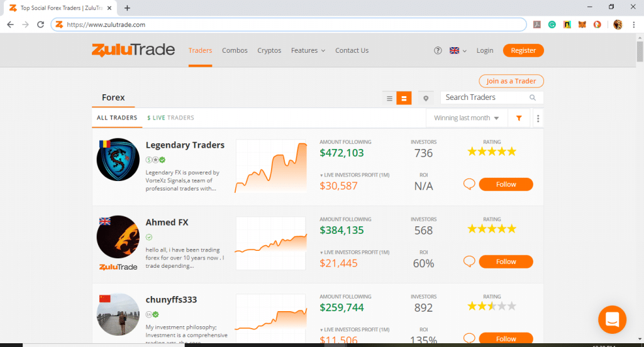644x347 pixels.
Task: Click the browser address bar
Action: 289,25
